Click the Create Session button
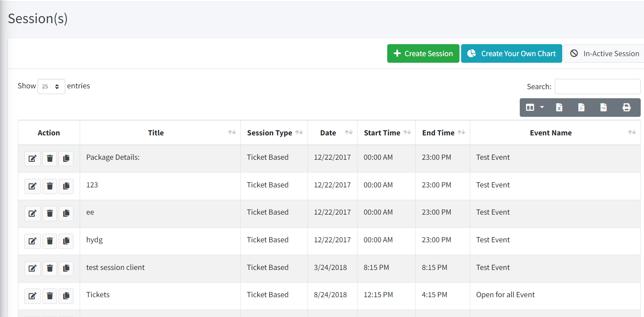The width and height of the screenshot is (644, 317). (x=423, y=54)
